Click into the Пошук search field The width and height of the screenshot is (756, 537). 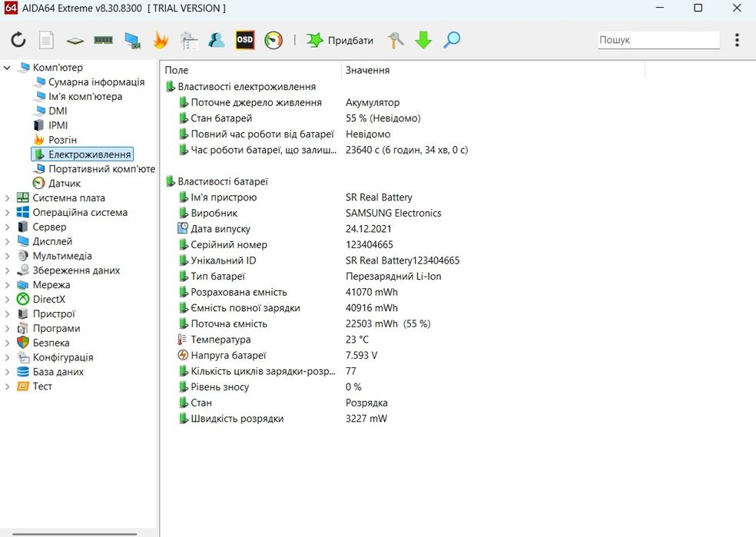658,40
